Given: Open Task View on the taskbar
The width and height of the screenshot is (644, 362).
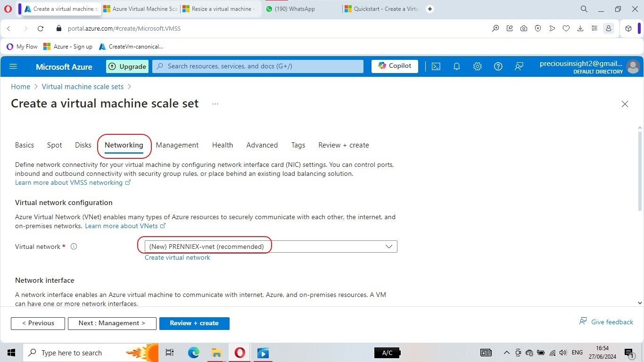Looking at the screenshot, I should 170,353.
